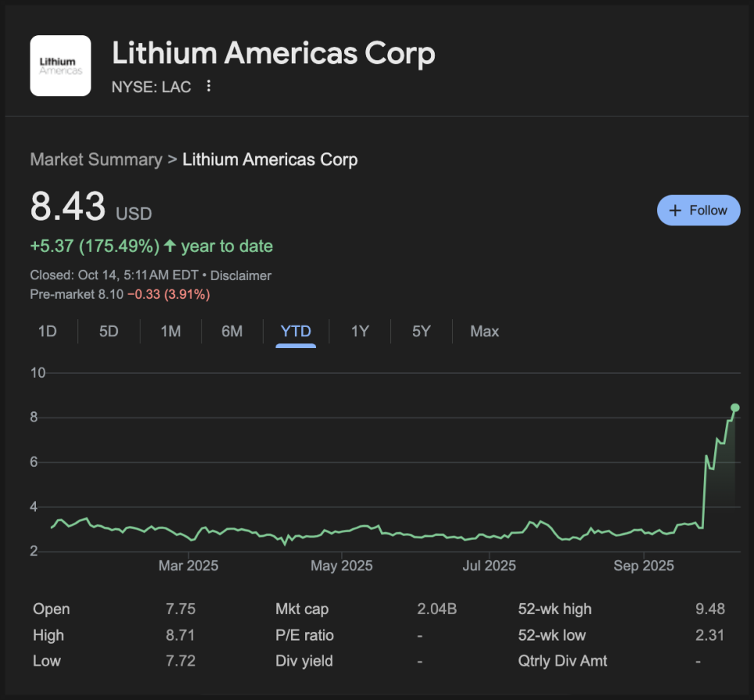754x700 pixels.
Task: Switch chart to 1D range
Action: click(x=48, y=332)
